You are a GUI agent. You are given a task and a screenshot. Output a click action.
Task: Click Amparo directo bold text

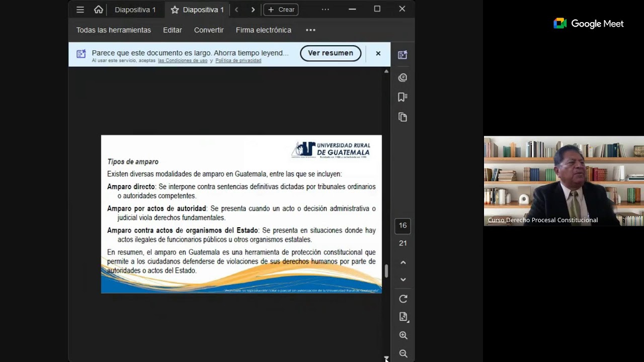tap(131, 187)
